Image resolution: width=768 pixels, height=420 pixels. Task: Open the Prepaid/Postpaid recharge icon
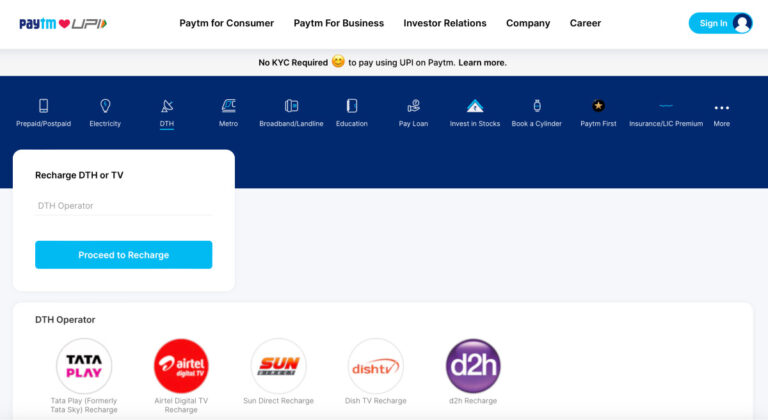tap(43, 106)
